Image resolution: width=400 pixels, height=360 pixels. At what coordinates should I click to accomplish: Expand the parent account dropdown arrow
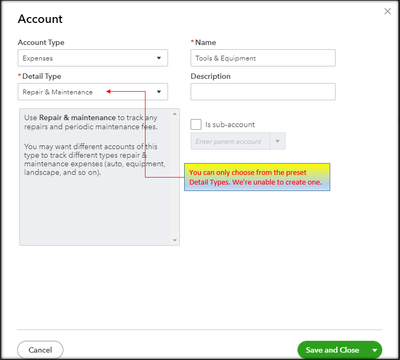click(277, 141)
